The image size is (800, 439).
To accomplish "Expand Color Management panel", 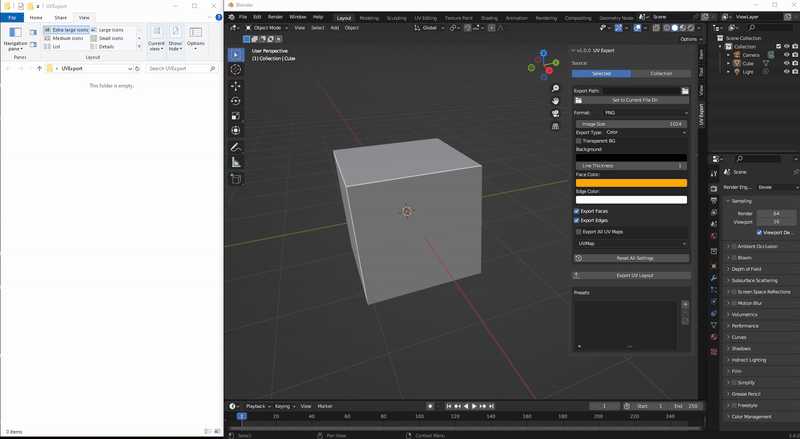I will click(751, 417).
